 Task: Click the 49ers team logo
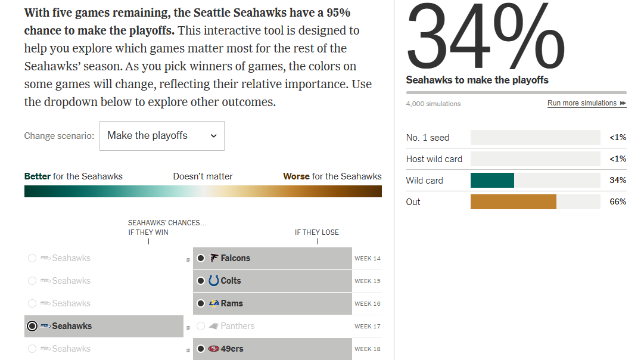point(214,349)
